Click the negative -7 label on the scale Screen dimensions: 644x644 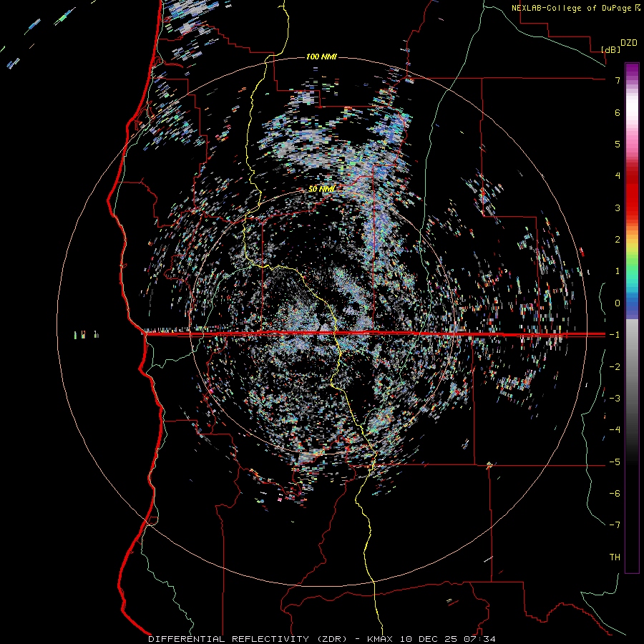pos(615,525)
